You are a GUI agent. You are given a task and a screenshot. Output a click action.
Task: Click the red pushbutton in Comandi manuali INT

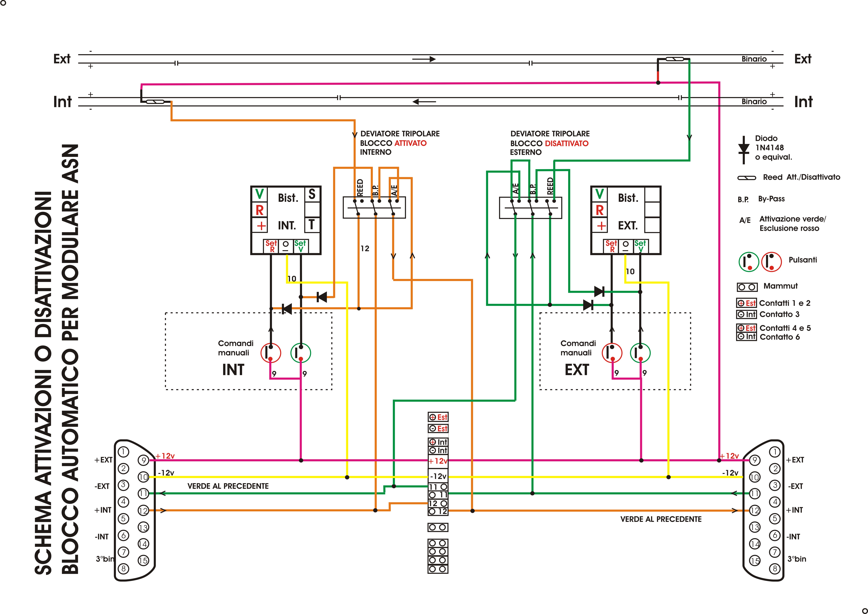[270, 353]
